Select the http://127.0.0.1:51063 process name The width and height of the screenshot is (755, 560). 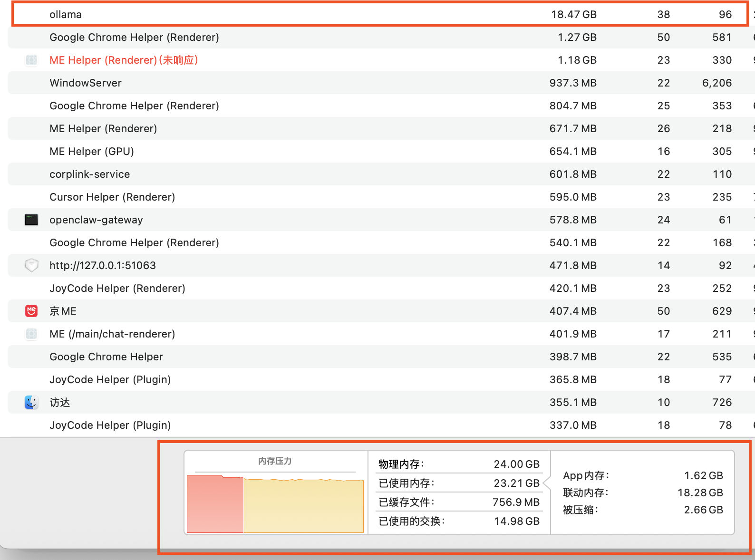point(103,265)
